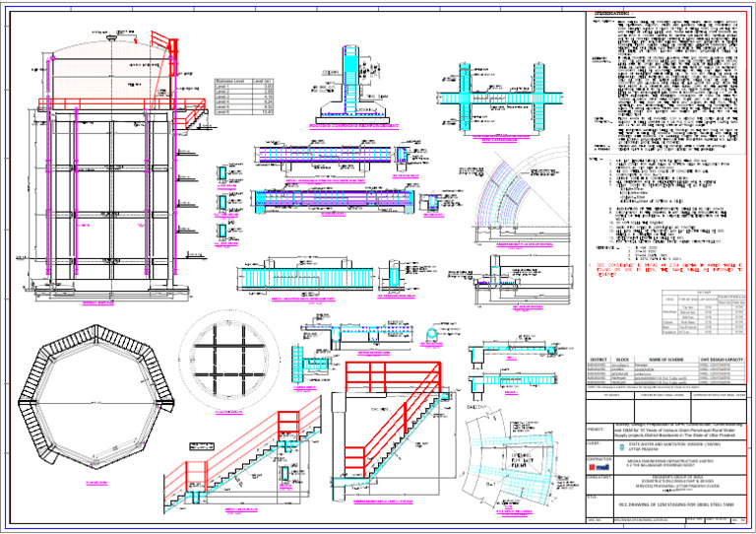
Task: Click the red balcony railing on tank elevation
Action: pos(120,103)
